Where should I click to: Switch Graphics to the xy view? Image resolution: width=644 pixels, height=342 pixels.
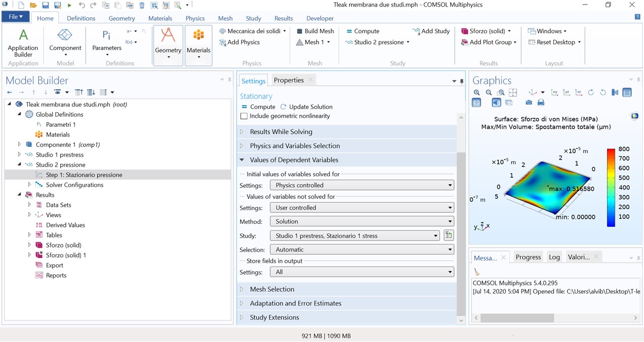[x=554, y=92]
